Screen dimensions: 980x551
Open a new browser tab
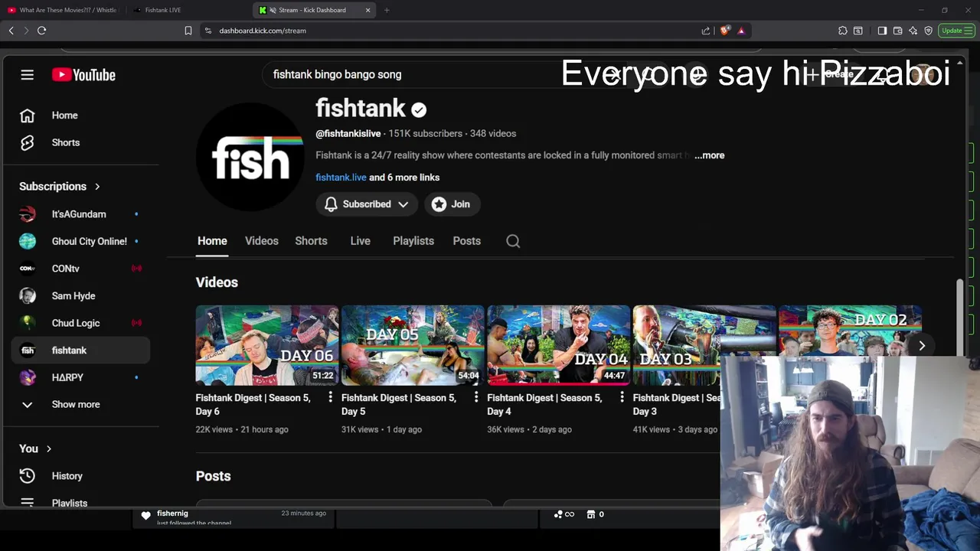pos(387,10)
